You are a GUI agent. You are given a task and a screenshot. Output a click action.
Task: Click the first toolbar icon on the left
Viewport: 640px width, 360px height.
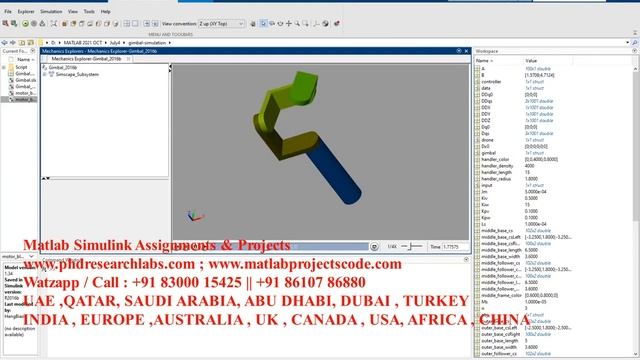click(x=5, y=24)
